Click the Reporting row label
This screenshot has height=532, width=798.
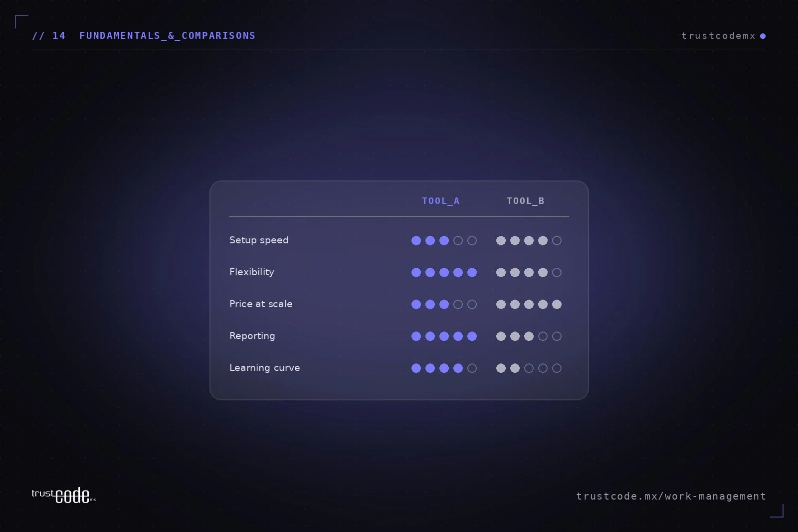point(252,336)
